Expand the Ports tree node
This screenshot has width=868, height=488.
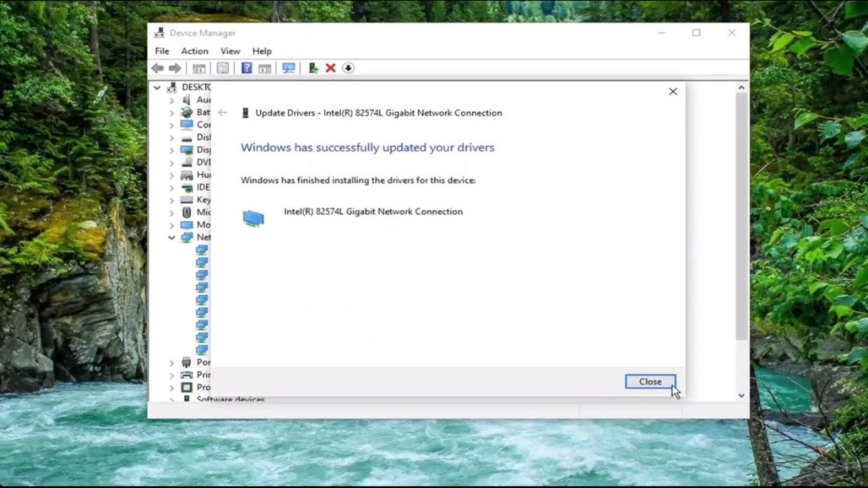(x=172, y=363)
